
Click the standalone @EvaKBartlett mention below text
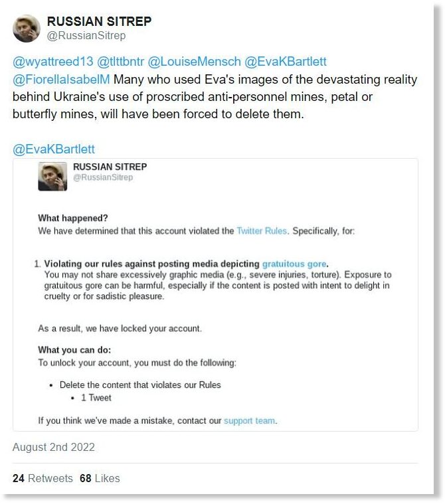click(54, 149)
